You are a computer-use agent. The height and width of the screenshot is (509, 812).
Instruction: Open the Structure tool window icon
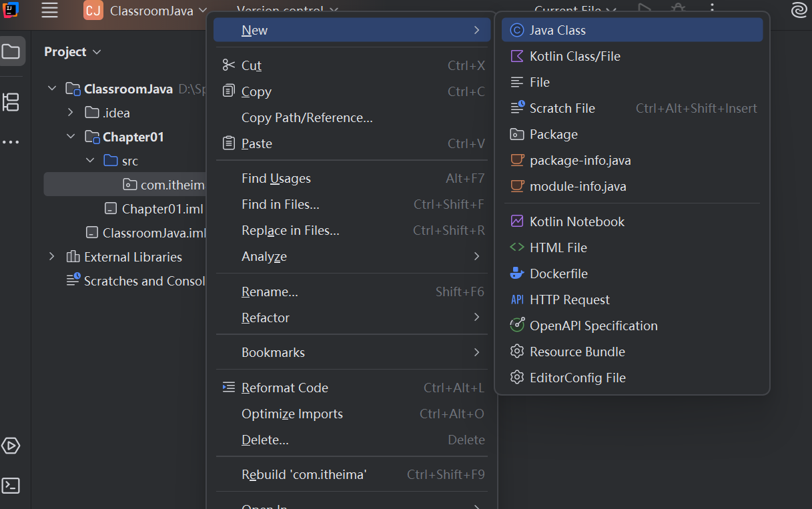[x=11, y=102]
